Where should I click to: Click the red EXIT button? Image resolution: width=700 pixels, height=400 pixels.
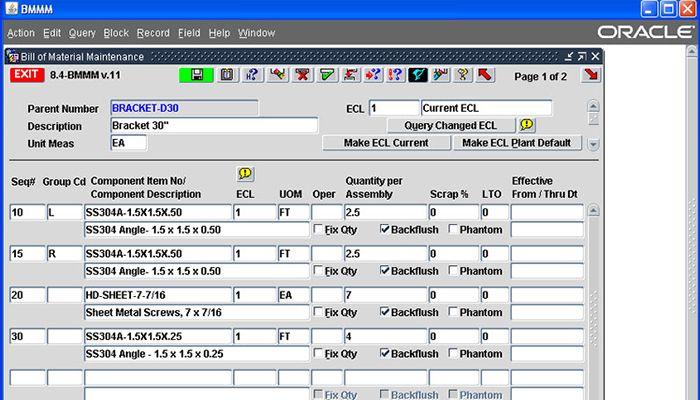(x=27, y=75)
